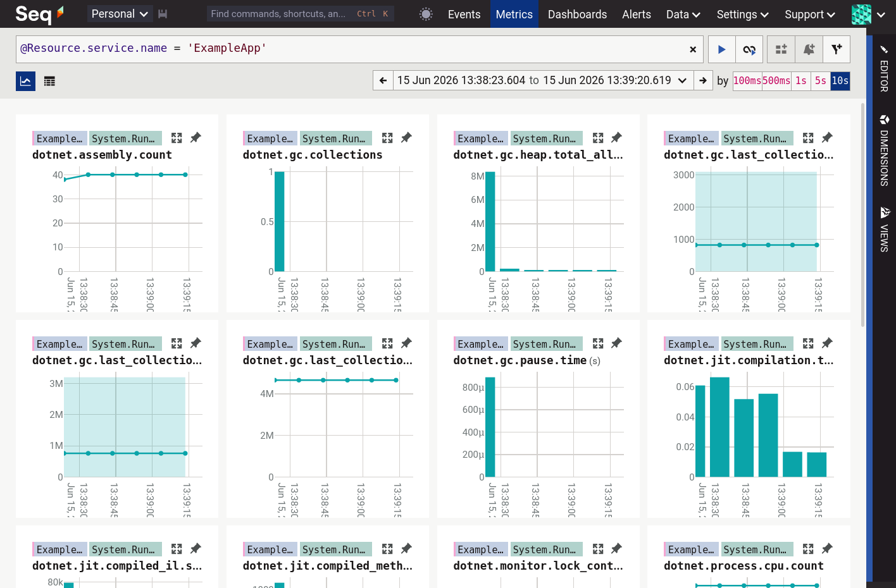Select 1s grouping interval
This screenshot has width=896, height=588.
click(x=801, y=81)
